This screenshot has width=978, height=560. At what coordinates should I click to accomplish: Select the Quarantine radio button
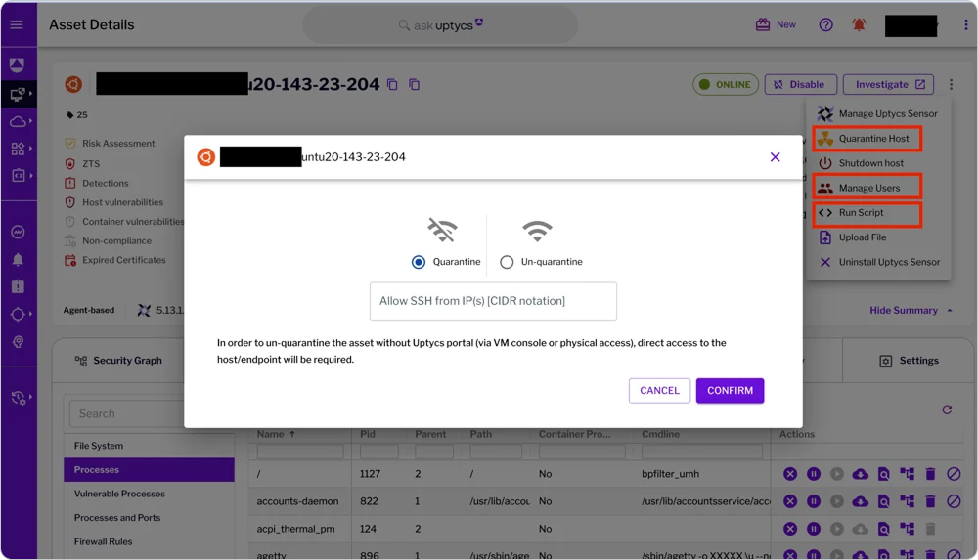(419, 262)
